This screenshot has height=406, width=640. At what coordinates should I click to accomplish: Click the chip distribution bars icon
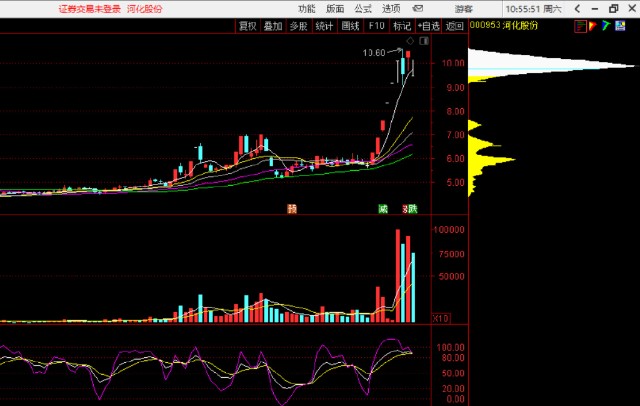tap(580, 26)
